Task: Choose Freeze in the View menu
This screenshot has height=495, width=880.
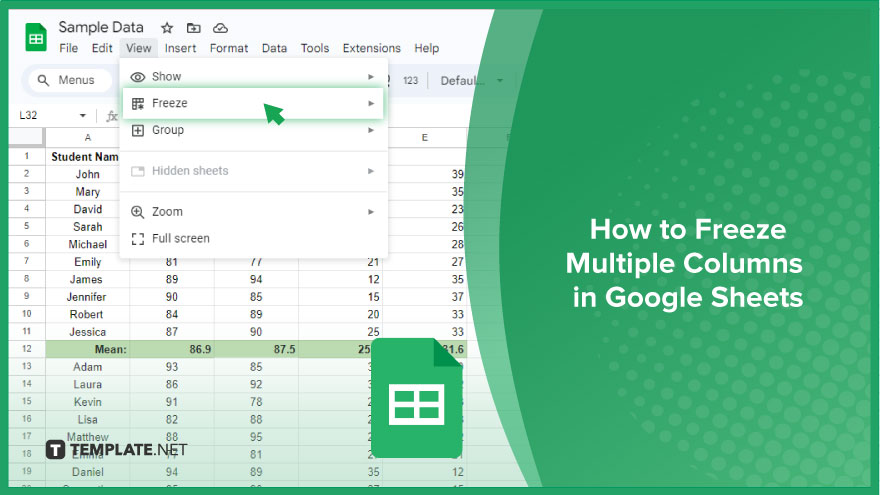Action: coord(253,103)
